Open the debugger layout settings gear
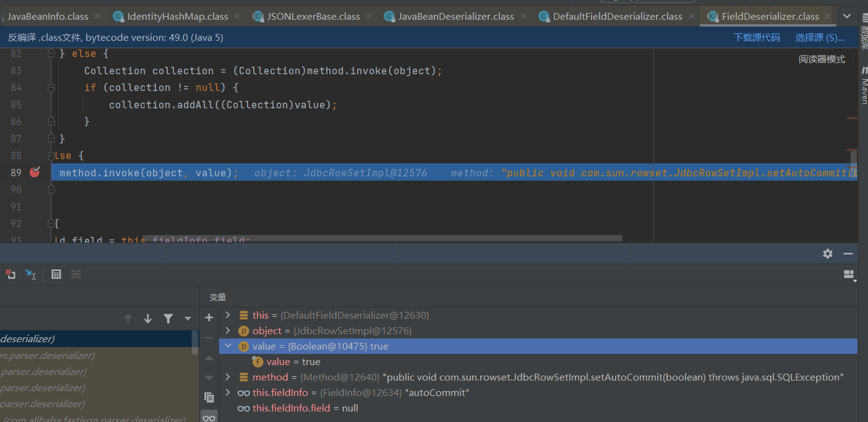The image size is (868, 422). tap(827, 253)
